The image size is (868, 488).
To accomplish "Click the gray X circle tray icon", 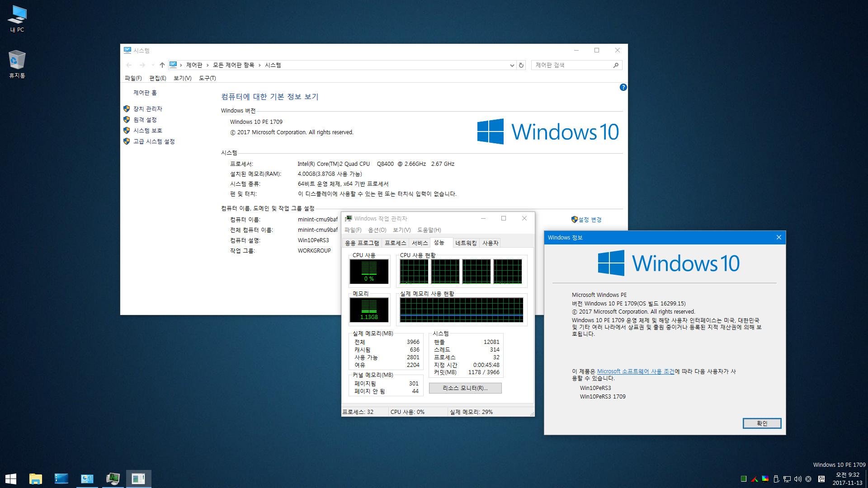I will click(x=808, y=479).
